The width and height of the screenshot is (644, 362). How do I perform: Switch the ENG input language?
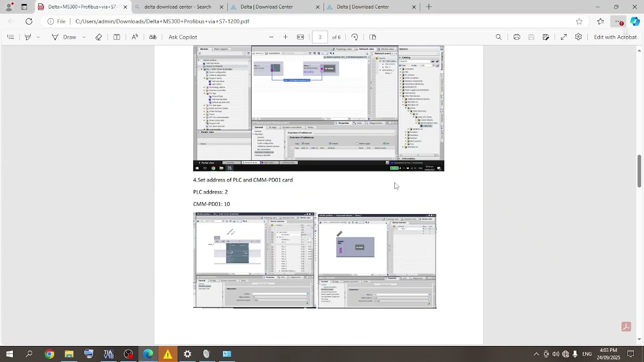tap(587, 354)
